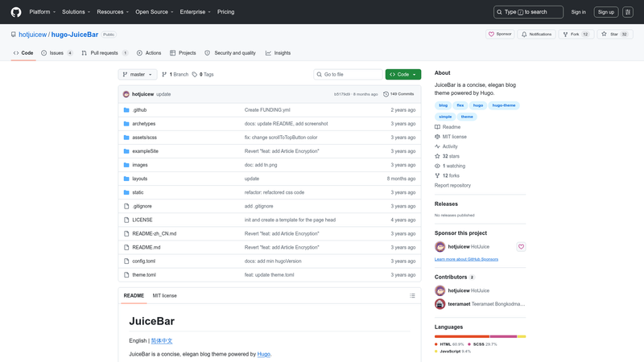This screenshot has width=644, height=362.
Task: Select the README tab
Action: pos(134,295)
